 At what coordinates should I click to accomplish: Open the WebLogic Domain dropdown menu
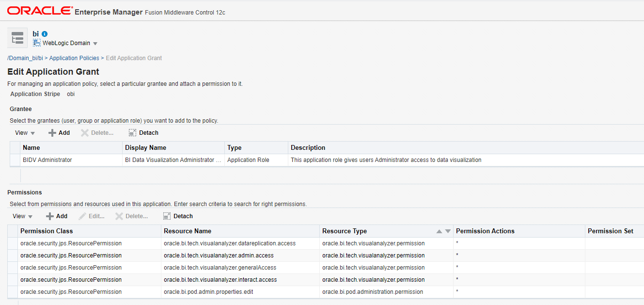(x=70, y=43)
